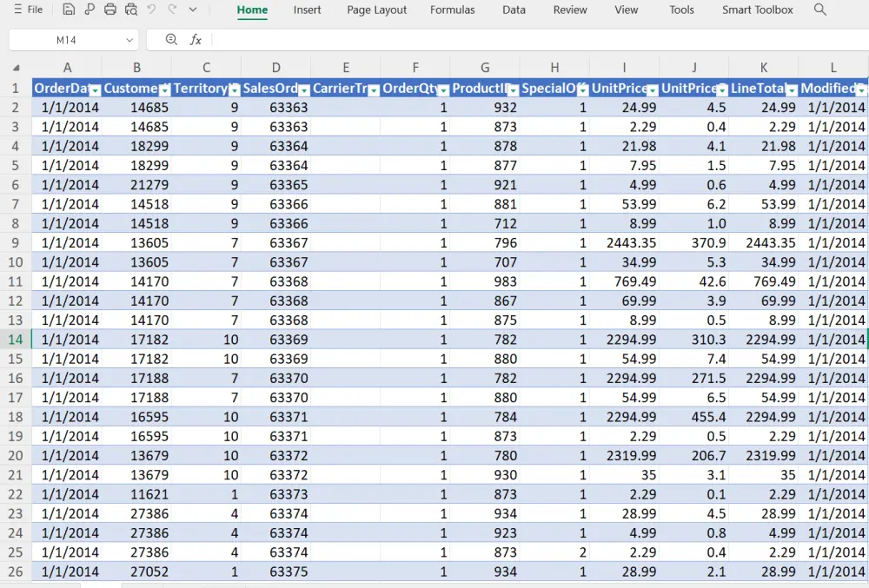Click the Name Box showing M14
Screen dimensions: 869x588
(x=67, y=40)
